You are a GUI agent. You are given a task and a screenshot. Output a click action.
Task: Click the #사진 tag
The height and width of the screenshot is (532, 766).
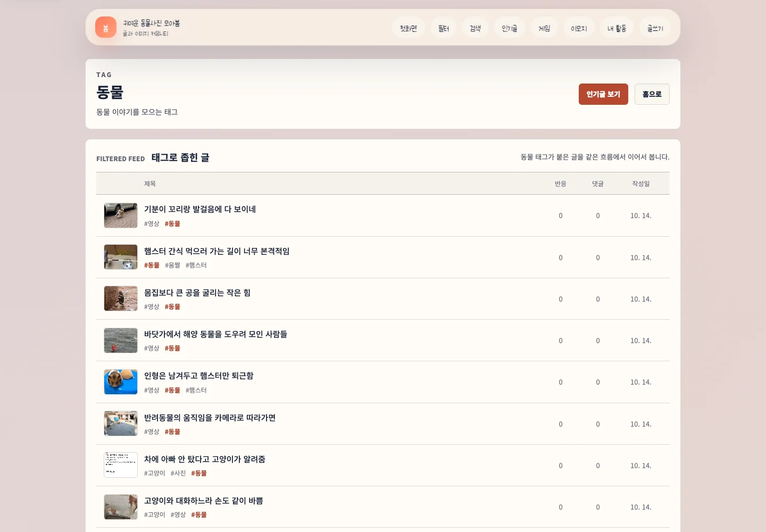coord(178,473)
